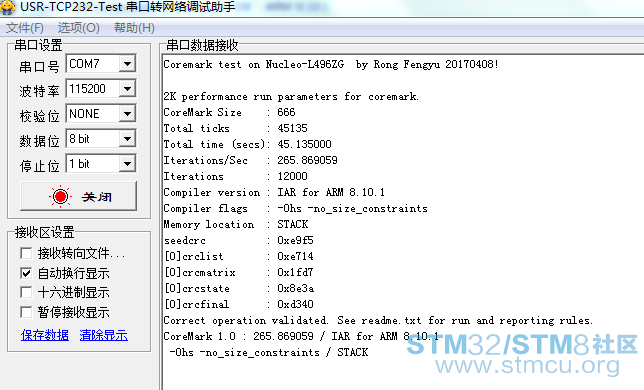Enable 接收转向文件 checkbox
Screen dimensions: 644x390
pyautogui.click(x=26, y=253)
